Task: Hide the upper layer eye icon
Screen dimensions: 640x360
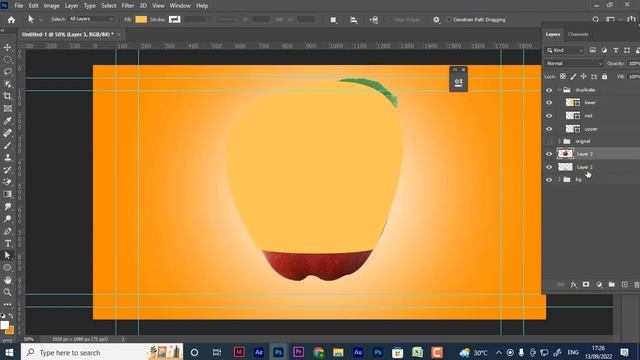Action: pyautogui.click(x=549, y=129)
